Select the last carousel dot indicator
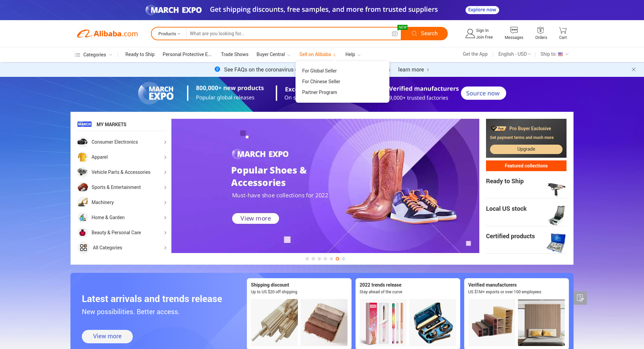This screenshot has height=349, width=644. coord(343,259)
